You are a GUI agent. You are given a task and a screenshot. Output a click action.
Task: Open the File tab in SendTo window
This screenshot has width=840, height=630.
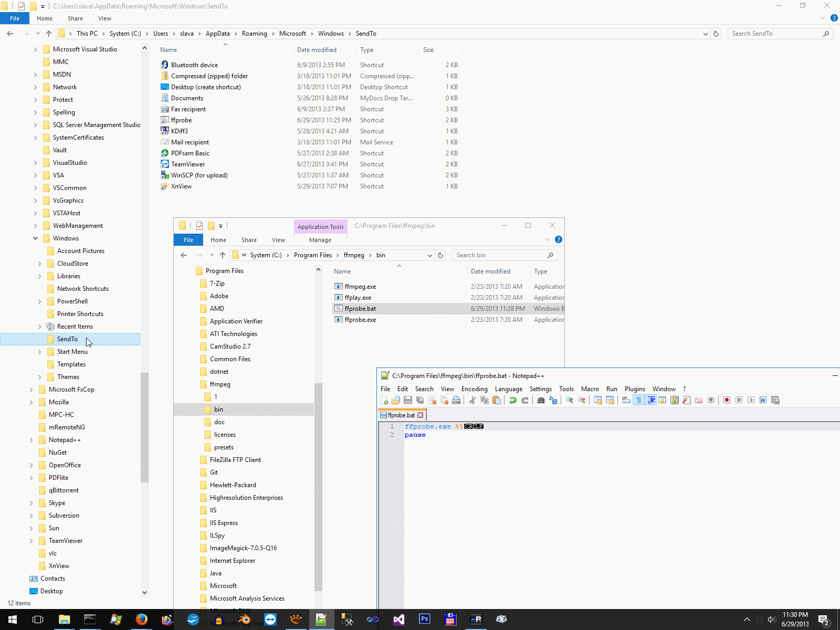15,18
